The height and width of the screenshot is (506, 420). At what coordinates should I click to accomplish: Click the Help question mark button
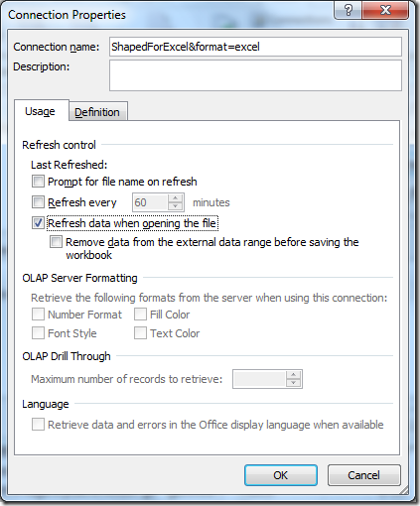point(349,11)
